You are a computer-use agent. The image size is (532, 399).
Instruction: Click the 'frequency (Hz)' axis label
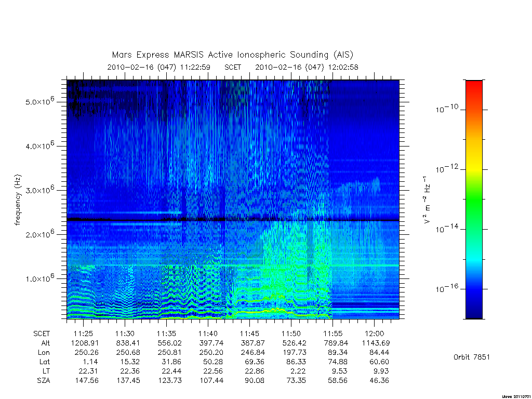[x=18, y=200]
